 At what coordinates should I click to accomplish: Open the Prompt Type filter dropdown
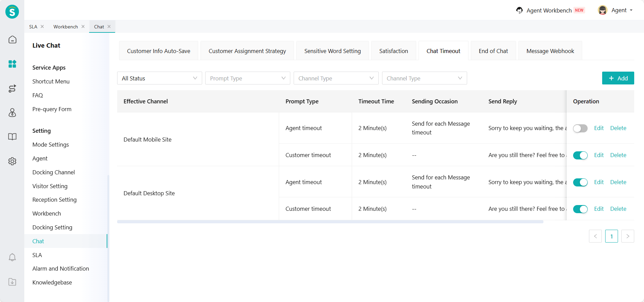pyautogui.click(x=247, y=78)
